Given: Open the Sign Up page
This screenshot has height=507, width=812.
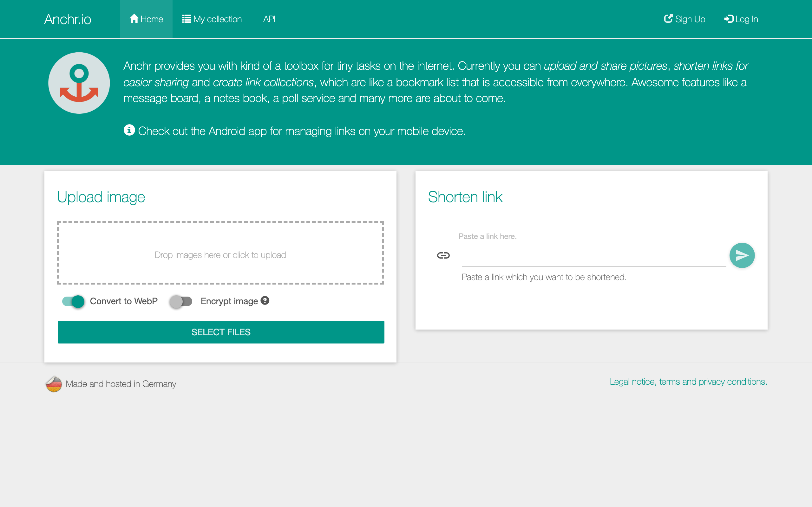Looking at the screenshot, I should tap(684, 19).
